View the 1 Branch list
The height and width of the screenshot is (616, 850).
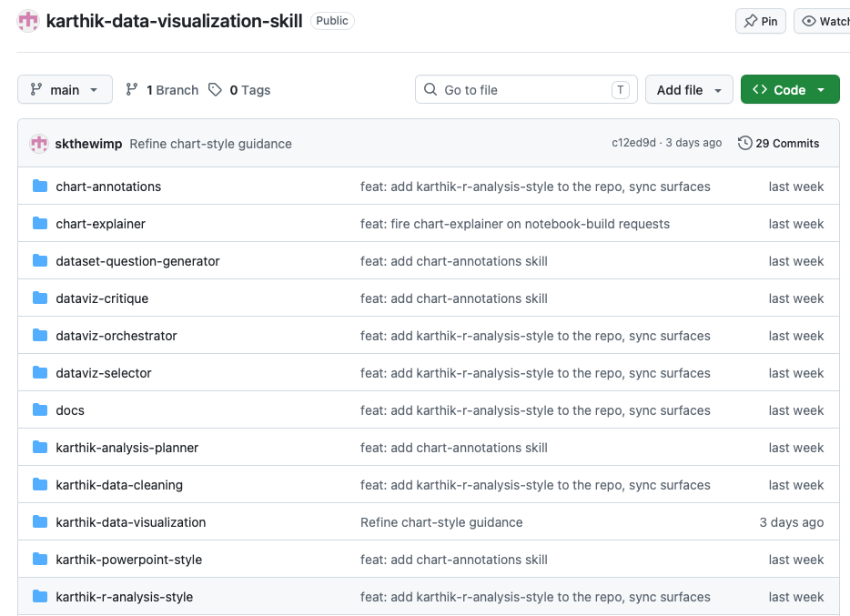162,90
